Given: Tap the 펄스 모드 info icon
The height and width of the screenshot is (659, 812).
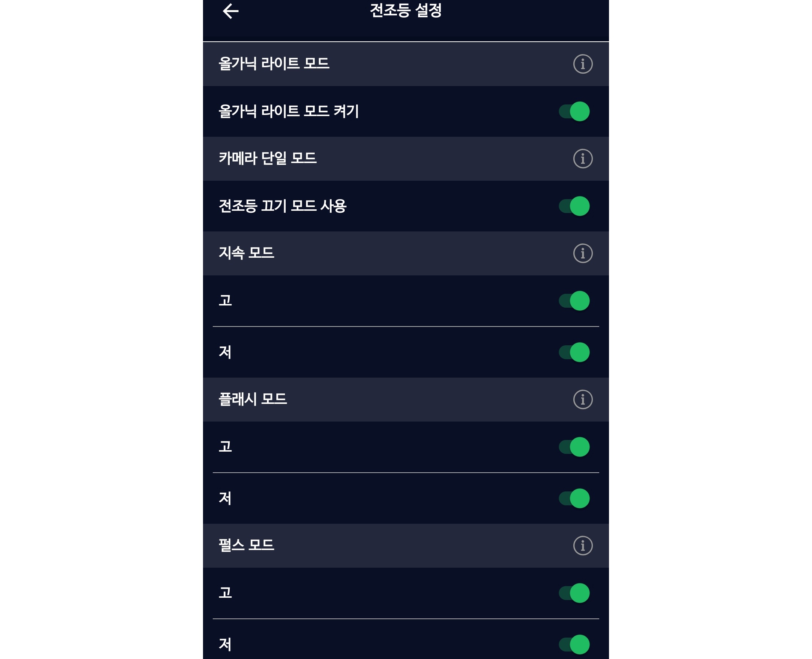Looking at the screenshot, I should [582, 546].
